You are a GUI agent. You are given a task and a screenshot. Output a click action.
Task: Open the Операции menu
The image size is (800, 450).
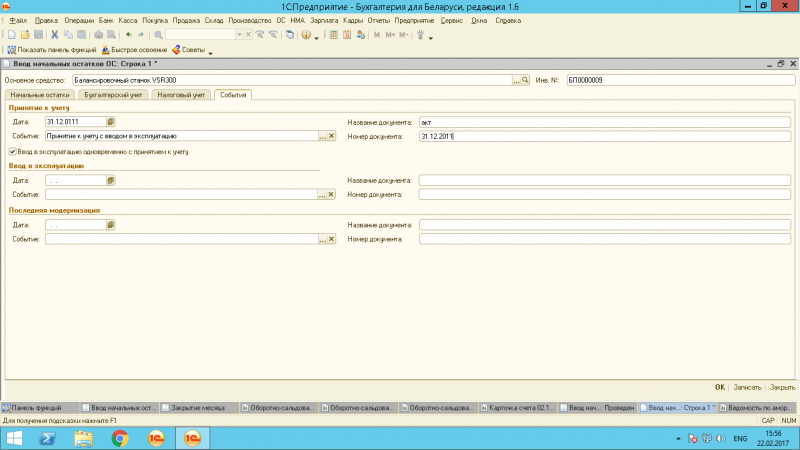(79, 20)
